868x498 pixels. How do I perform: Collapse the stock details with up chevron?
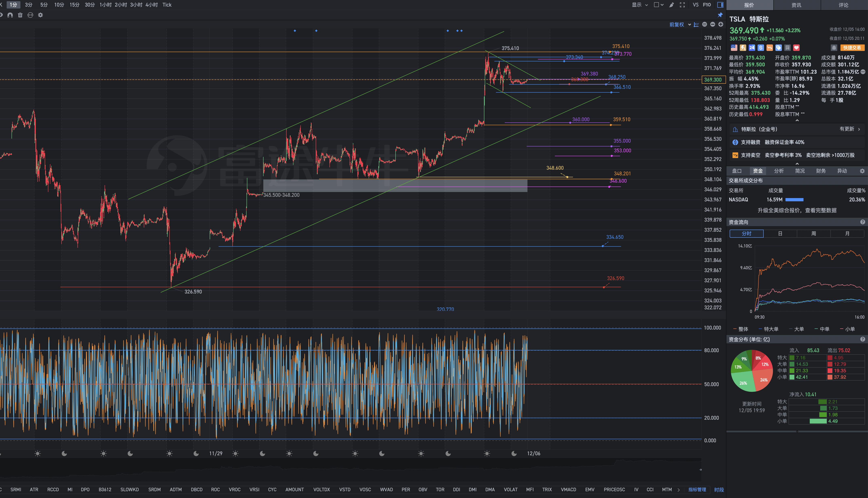[x=797, y=120]
